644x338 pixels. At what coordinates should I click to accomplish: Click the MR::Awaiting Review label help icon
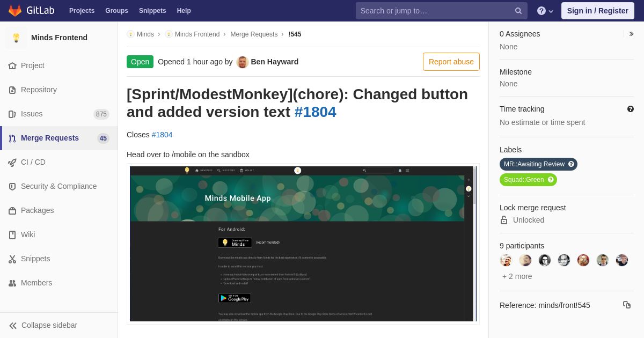coord(571,164)
